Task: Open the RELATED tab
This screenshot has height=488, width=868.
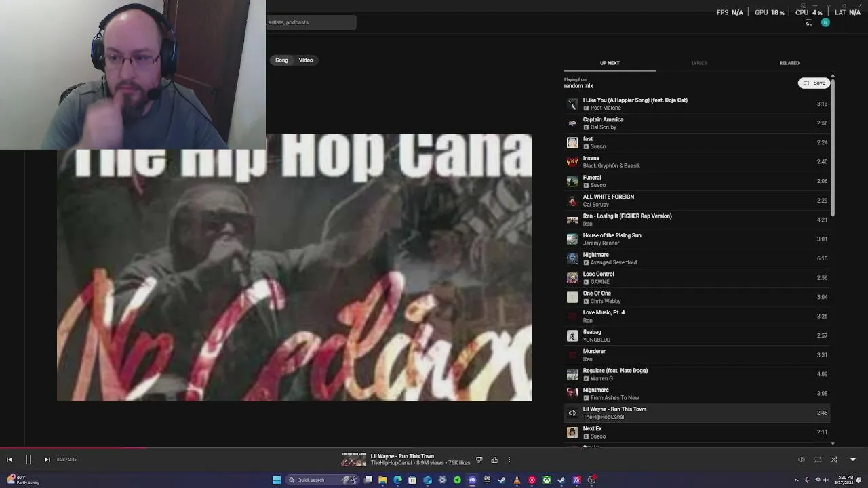Action: (789, 63)
